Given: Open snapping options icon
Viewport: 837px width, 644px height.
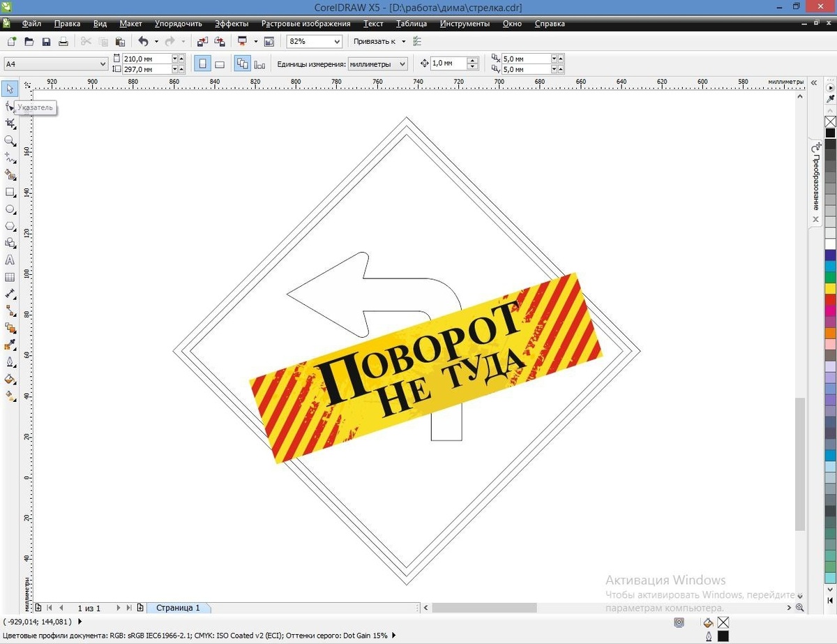Looking at the screenshot, I should [x=418, y=42].
